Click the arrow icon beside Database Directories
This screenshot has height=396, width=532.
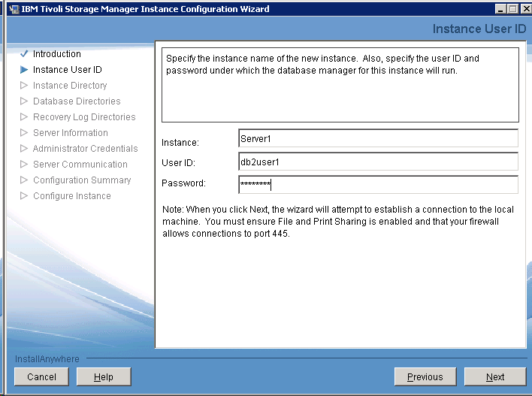tap(24, 101)
